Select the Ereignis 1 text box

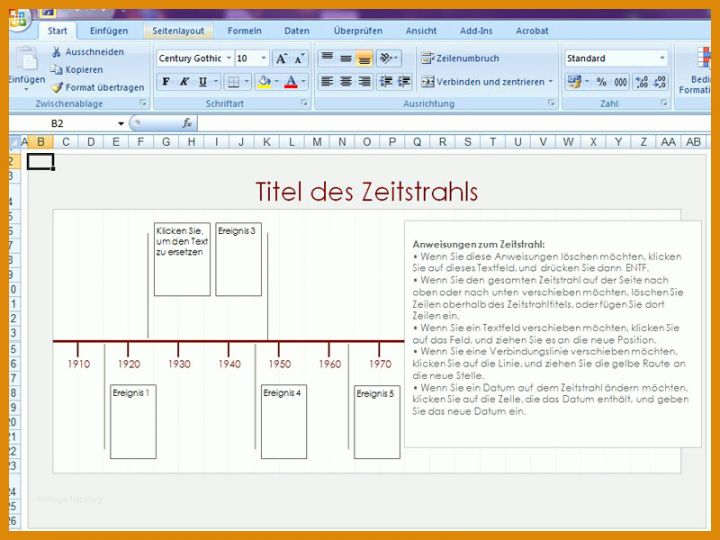coord(133,422)
